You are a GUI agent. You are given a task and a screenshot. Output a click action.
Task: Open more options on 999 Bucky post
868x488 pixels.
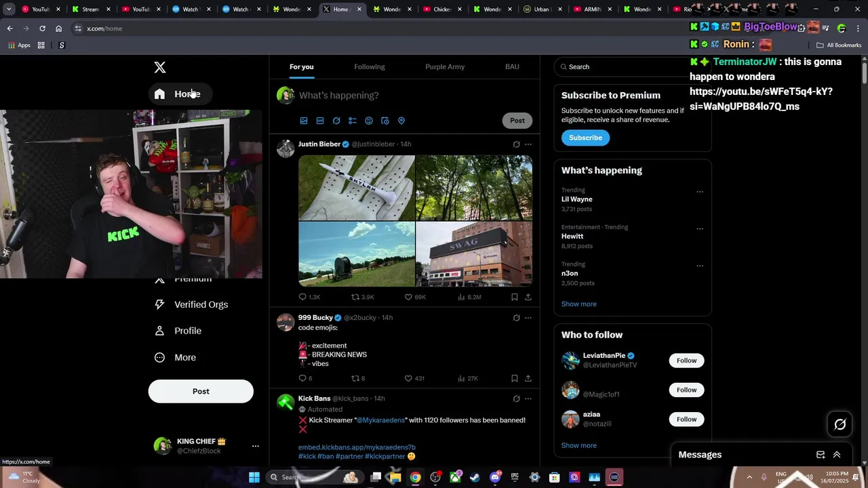point(528,318)
